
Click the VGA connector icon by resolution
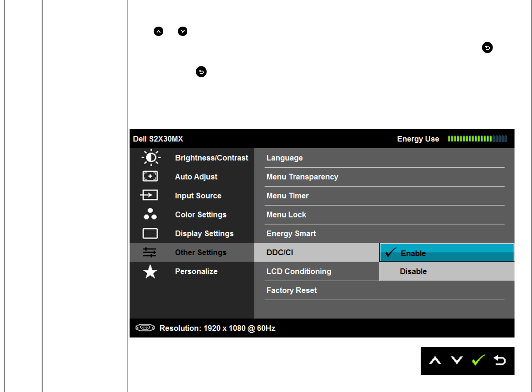point(145,328)
